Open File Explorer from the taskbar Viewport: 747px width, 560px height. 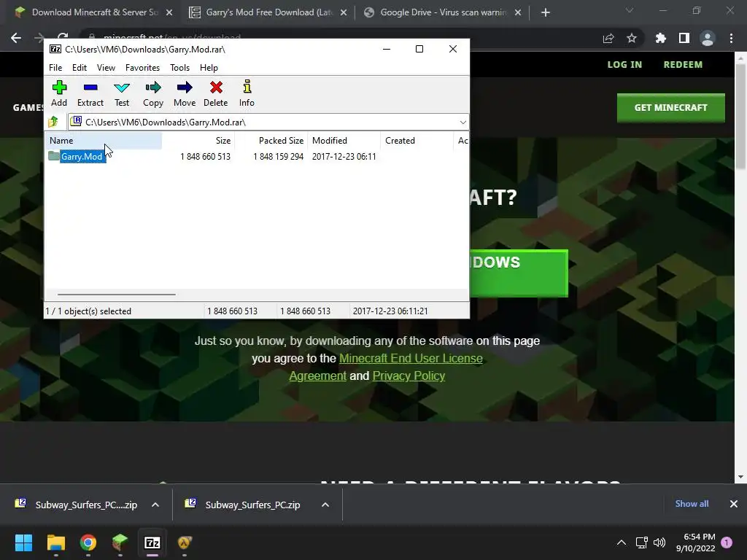tap(55, 542)
